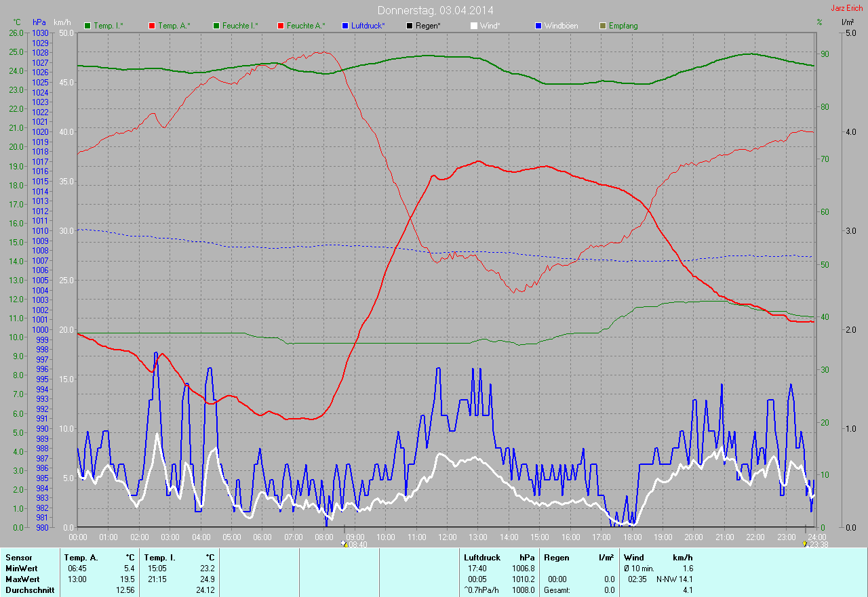
Task: Click the "18:00" label on the time axis
Action: pos(632,537)
